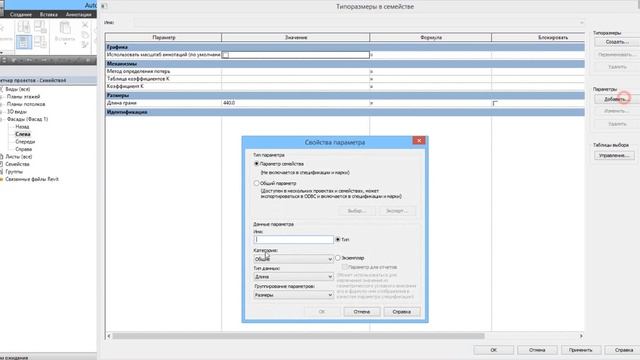Select the Параметр семейства radio button

point(256,164)
